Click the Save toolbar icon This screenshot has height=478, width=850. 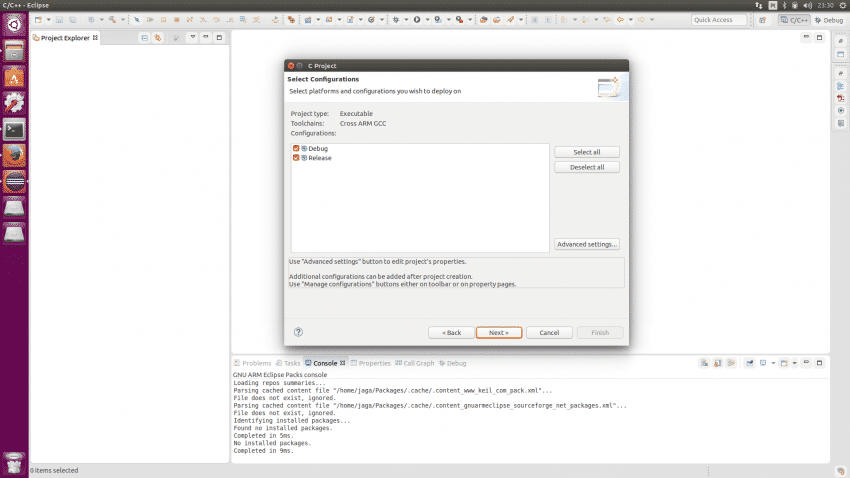[59, 20]
